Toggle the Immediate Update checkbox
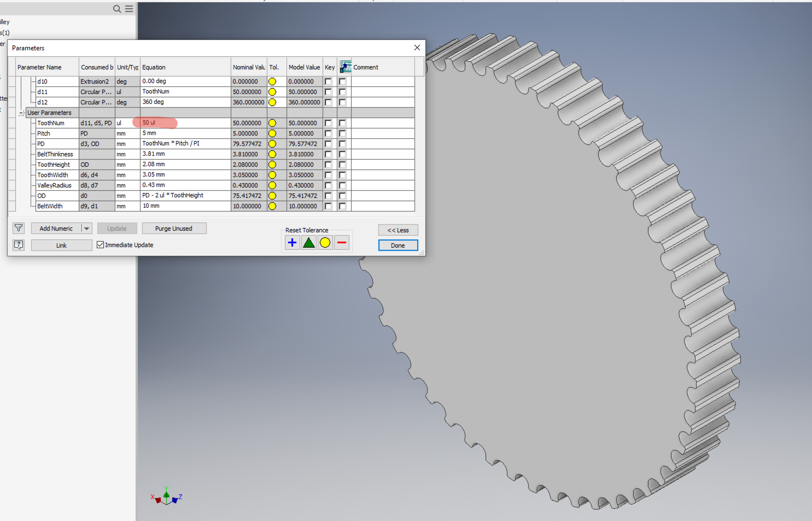812x521 pixels. click(100, 245)
